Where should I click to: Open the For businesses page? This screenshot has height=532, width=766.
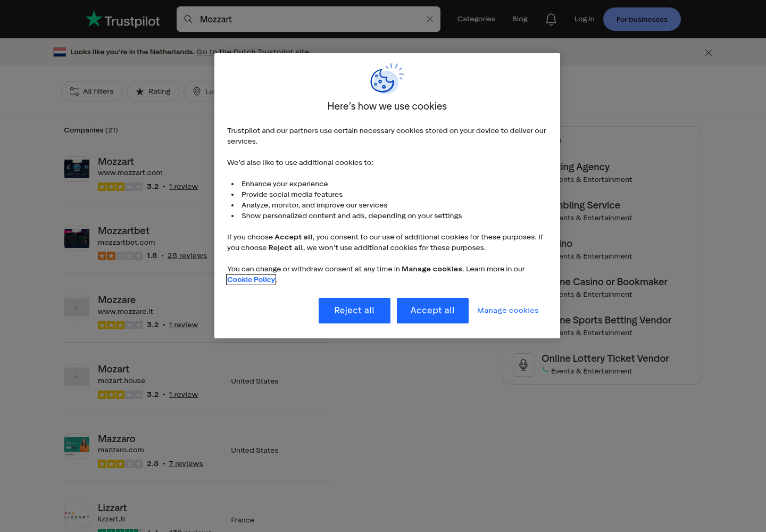[x=642, y=19]
